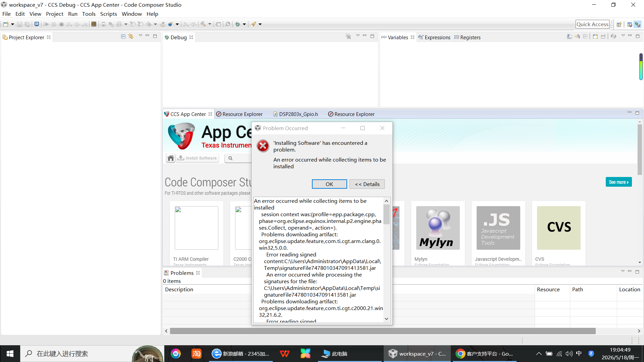Click the Resource column header in Problems

[548, 290]
